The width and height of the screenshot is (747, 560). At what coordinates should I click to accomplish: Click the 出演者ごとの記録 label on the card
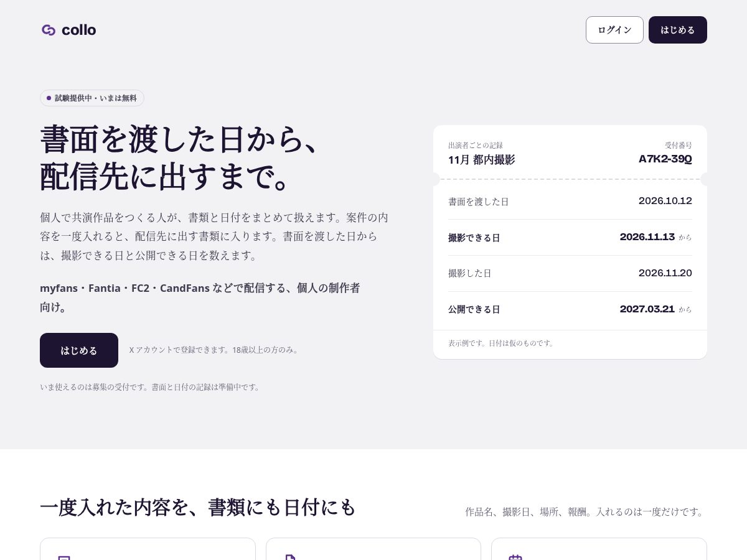[476, 145]
